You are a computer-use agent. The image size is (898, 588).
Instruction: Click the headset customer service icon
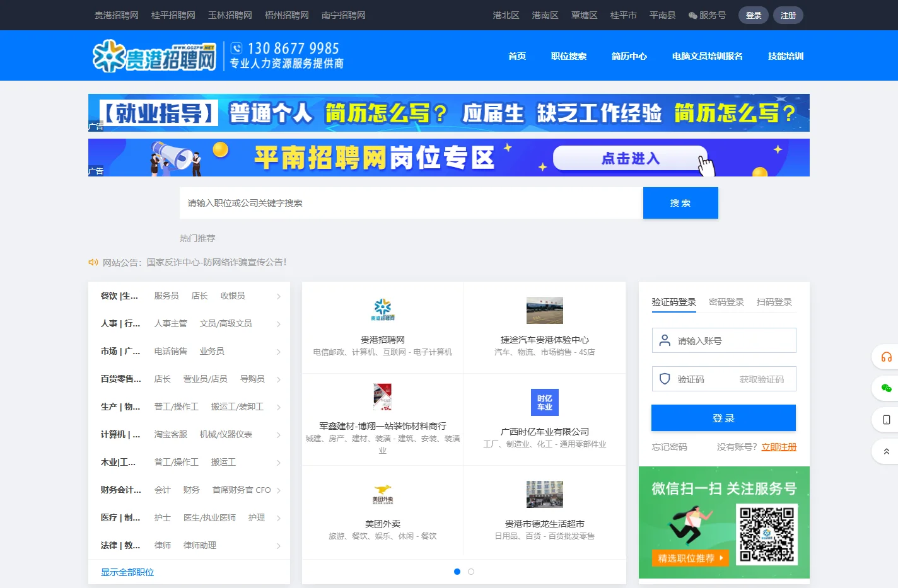(x=886, y=357)
